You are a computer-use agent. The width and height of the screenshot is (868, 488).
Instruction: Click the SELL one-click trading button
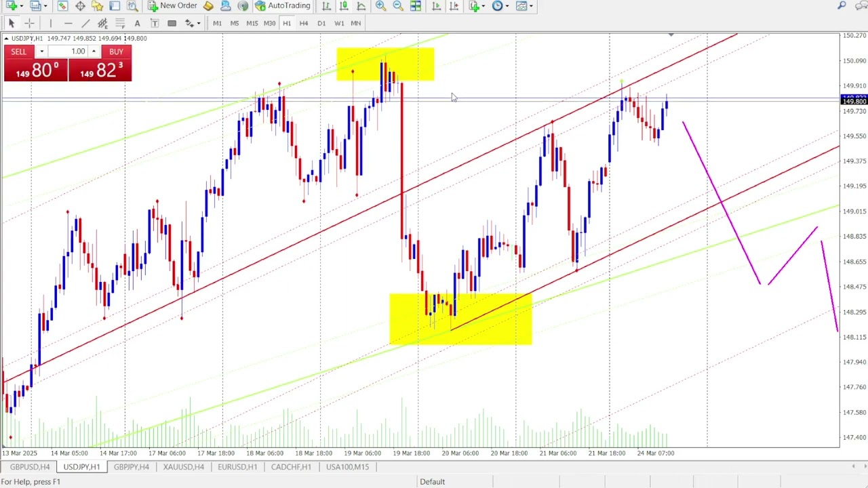(x=19, y=52)
